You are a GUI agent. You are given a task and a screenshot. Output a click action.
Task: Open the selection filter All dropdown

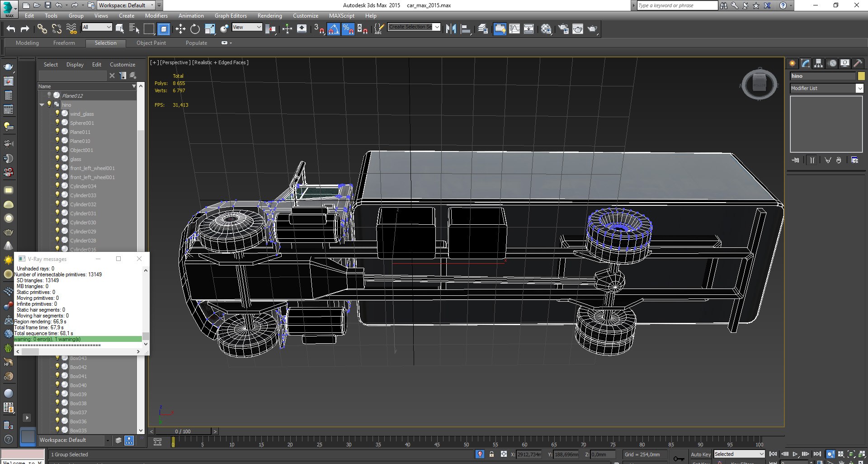97,27
